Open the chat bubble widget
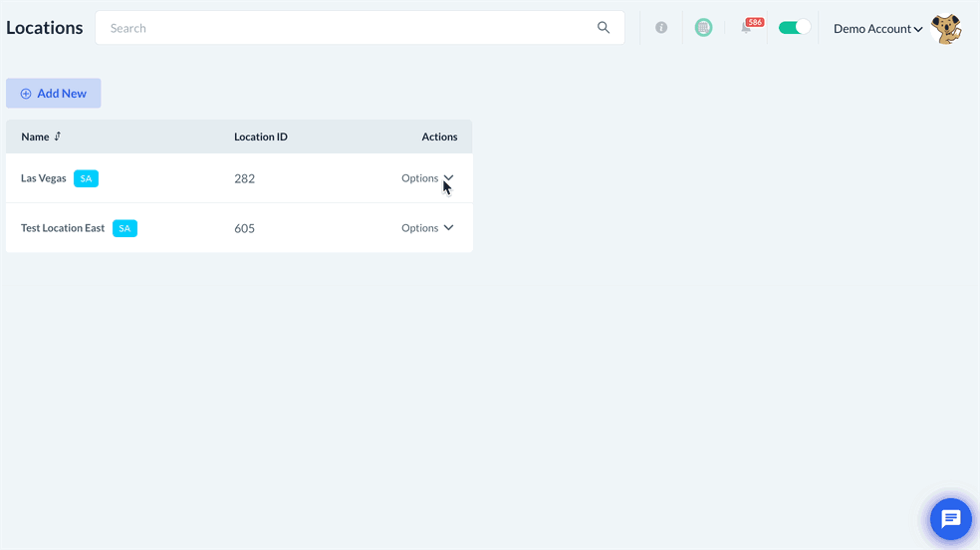 tap(950, 519)
